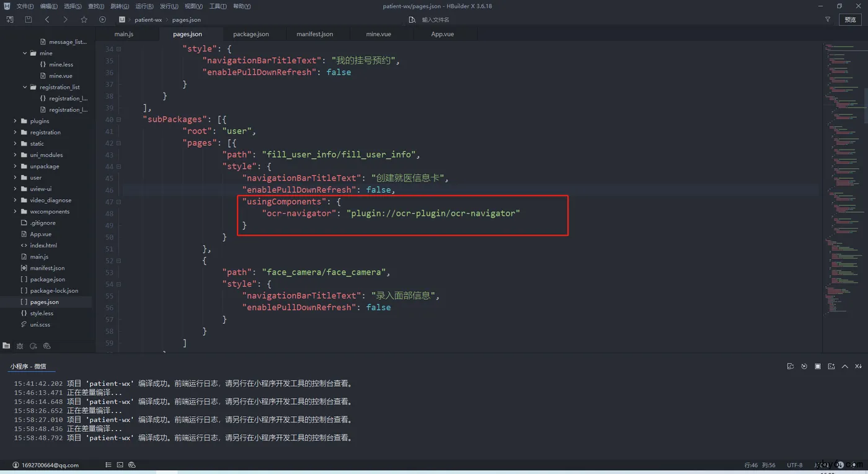Viewport: 868px width, 474px height.
Task: Go forward using the right arrow icon
Action: [65, 20]
